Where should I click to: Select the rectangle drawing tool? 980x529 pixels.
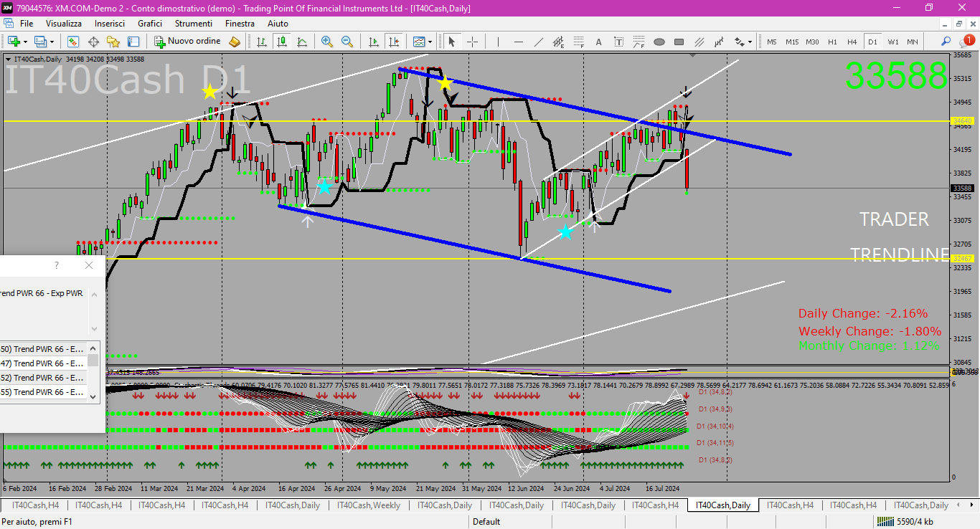[679, 42]
